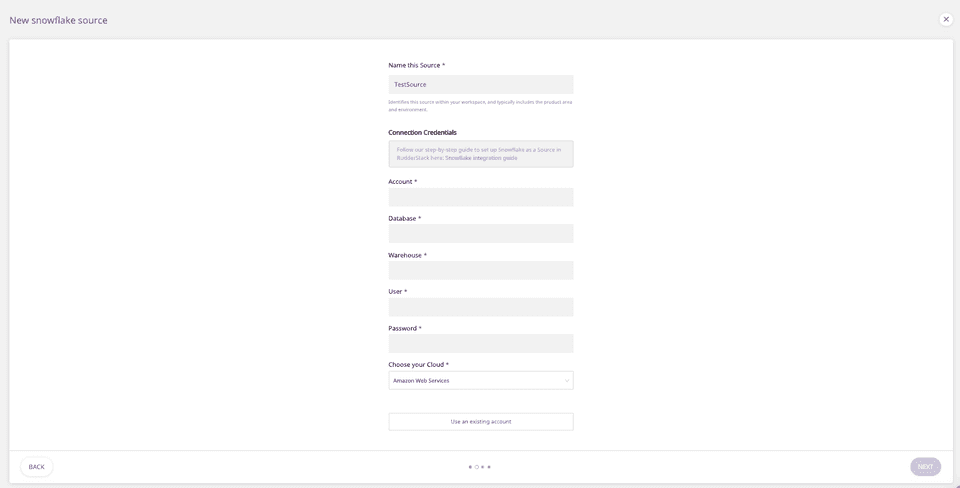Click the chevron arrow in cloud selector
960x488 pixels.
tap(566, 381)
